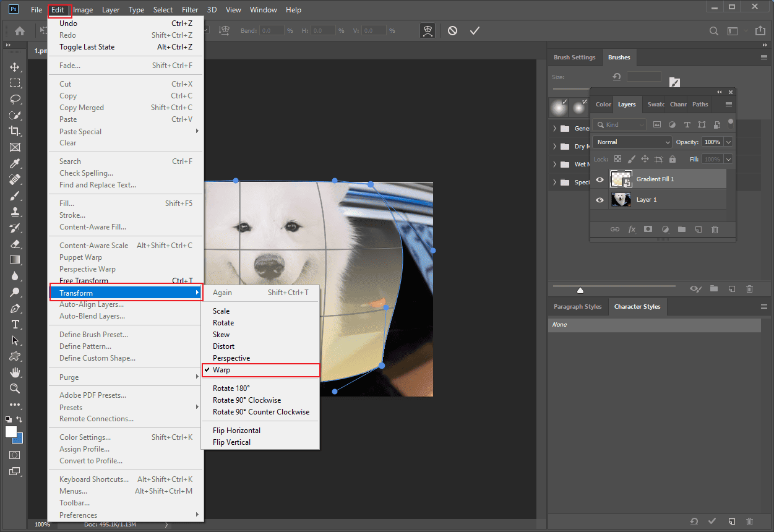Select the Zoom tool
The image size is (774, 532).
coord(15,388)
